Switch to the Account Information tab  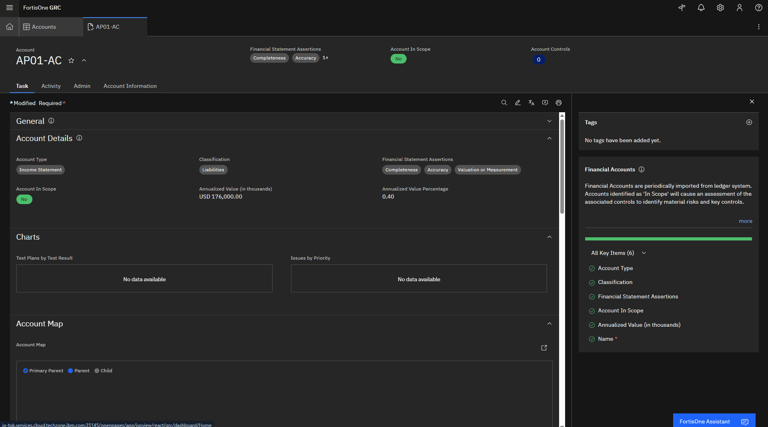130,86
